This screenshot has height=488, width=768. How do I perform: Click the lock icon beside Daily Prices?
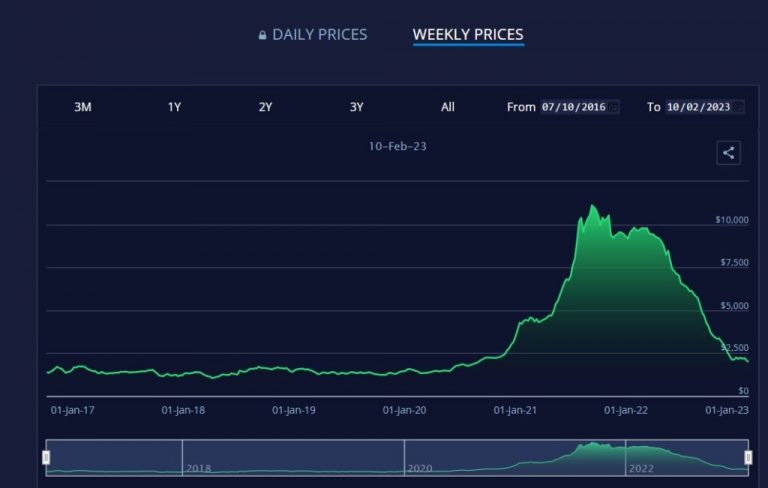[x=263, y=35]
